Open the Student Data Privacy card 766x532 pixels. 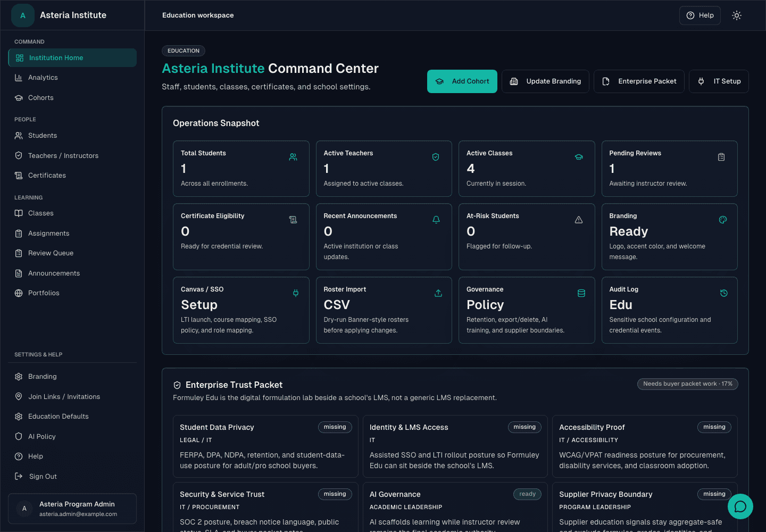265,446
